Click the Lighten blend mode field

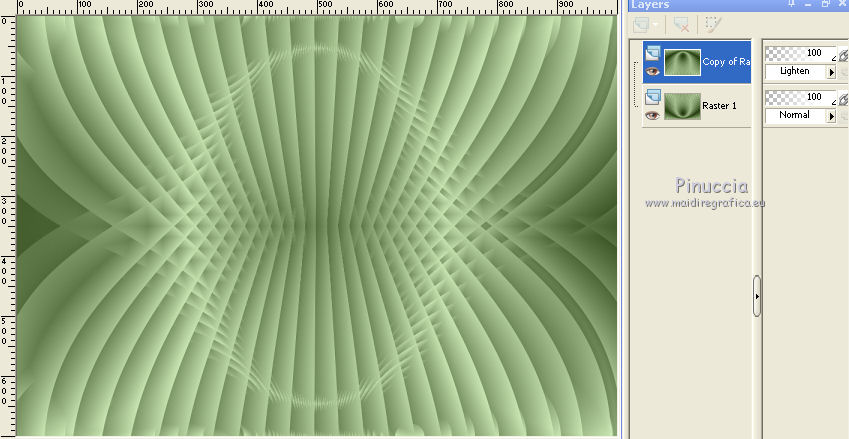tap(796, 71)
